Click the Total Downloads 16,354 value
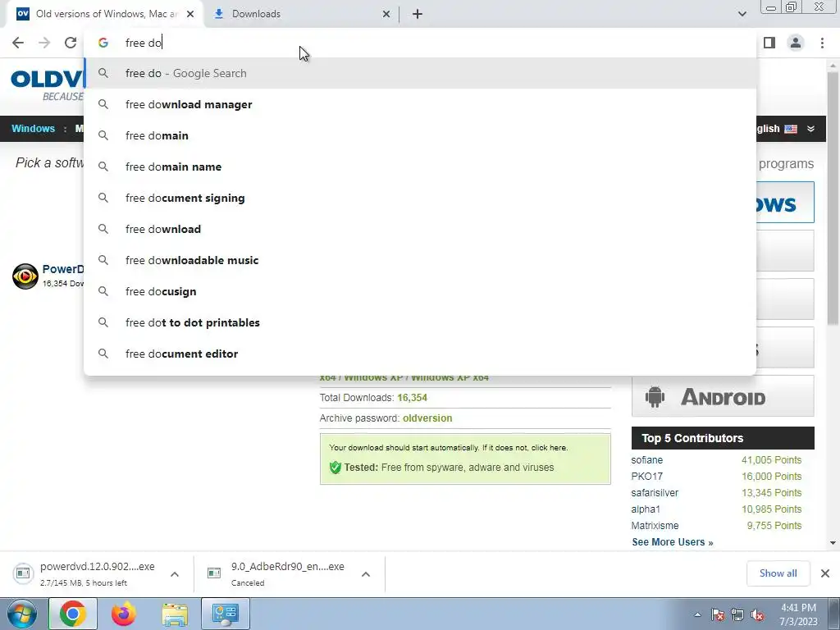The image size is (840, 630). pyautogui.click(x=412, y=398)
